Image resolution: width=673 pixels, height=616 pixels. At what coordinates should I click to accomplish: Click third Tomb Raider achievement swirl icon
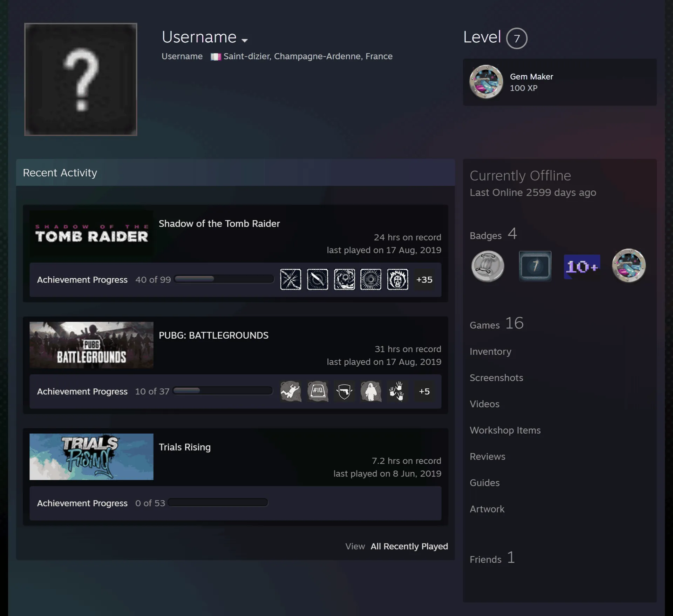click(344, 279)
